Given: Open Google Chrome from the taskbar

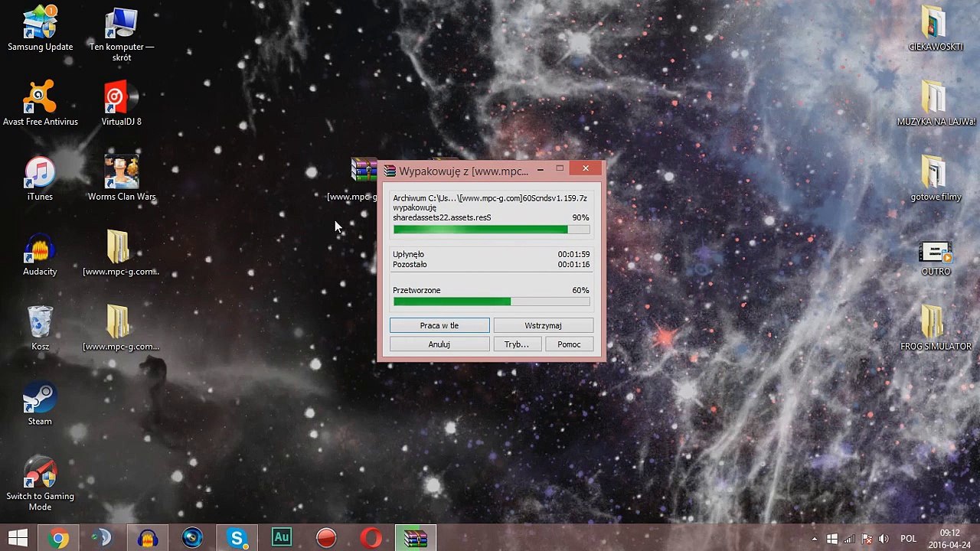Looking at the screenshot, I should tap(58, 538).
